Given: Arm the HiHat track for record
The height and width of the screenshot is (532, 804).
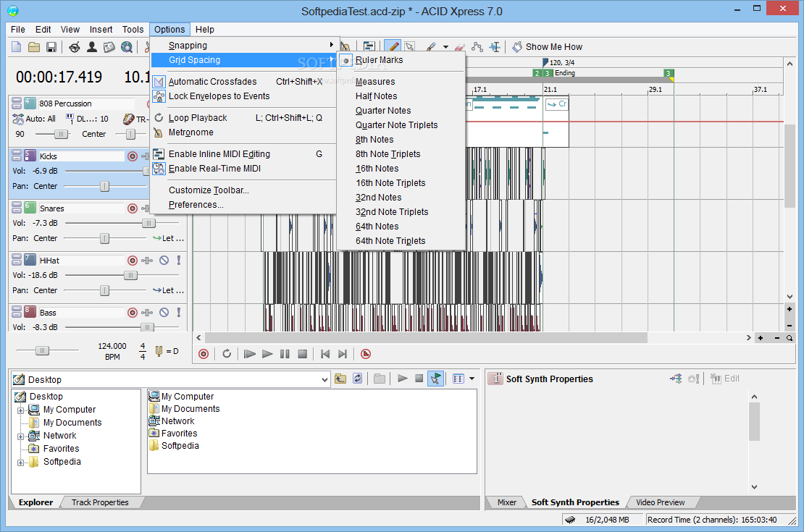Looking at the screenshot, I should (x=133, y=261).
